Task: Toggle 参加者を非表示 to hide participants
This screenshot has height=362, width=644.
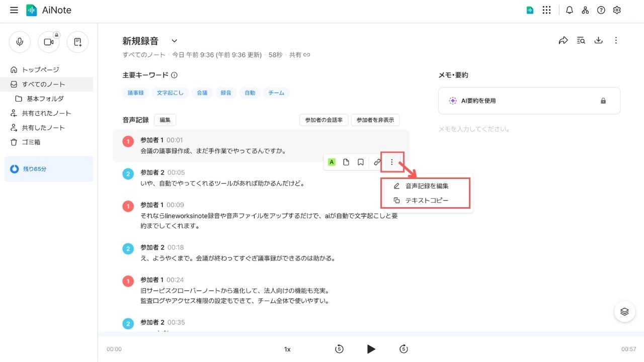Action: (x=375, y=120)
